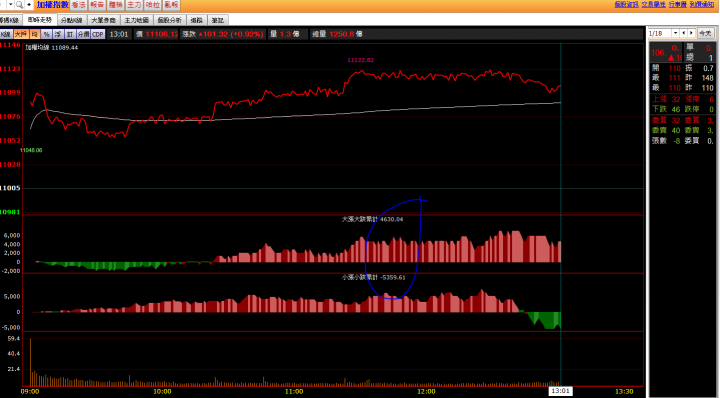Click the 量 1.3 億 volume text

pyautogui.click(x=284, y=34)
